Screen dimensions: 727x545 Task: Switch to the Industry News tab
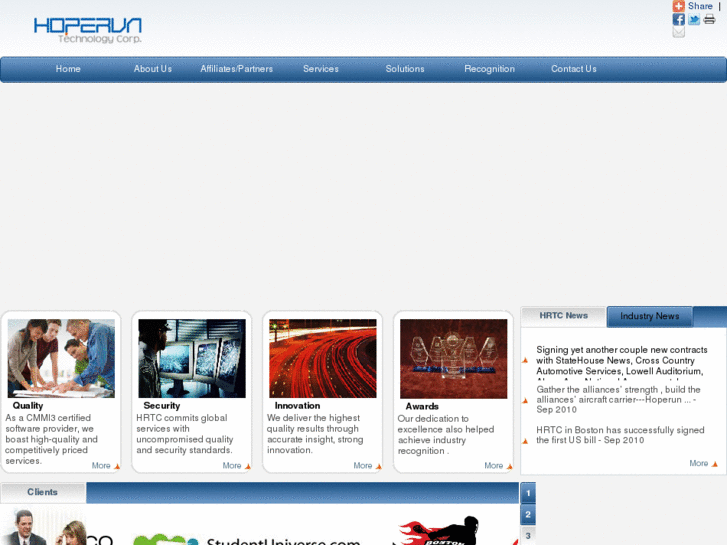click(x=650, y=316)
